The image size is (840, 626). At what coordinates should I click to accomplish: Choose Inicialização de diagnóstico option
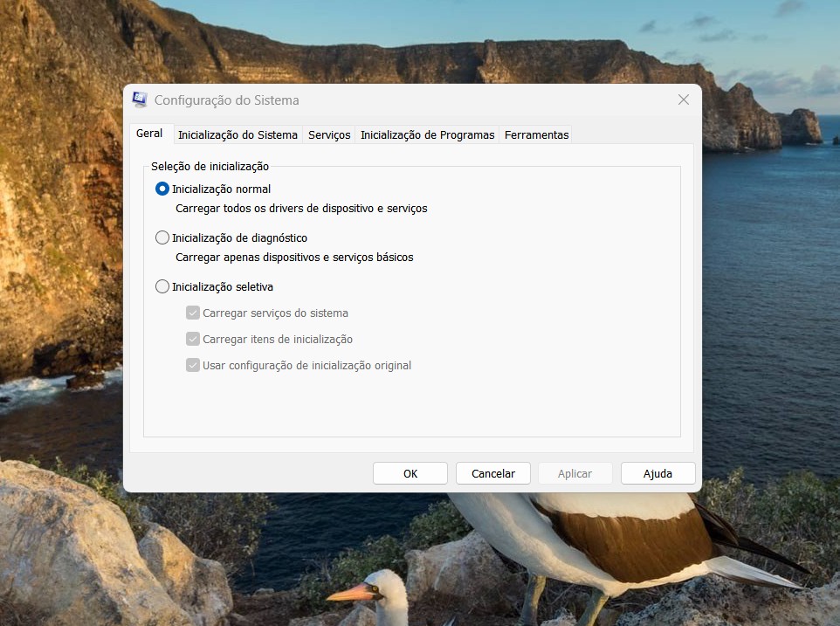(162, 237)
